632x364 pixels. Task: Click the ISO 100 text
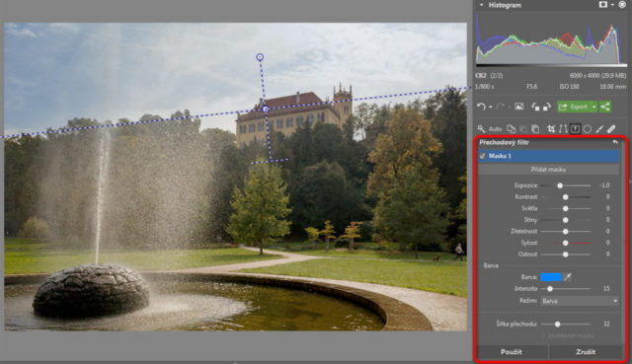tap(569, 87)
